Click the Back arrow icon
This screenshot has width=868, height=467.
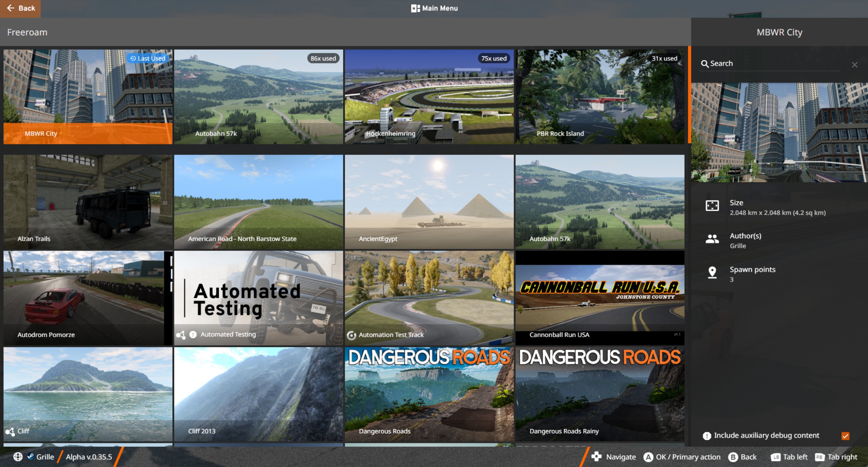coord(11,8)
